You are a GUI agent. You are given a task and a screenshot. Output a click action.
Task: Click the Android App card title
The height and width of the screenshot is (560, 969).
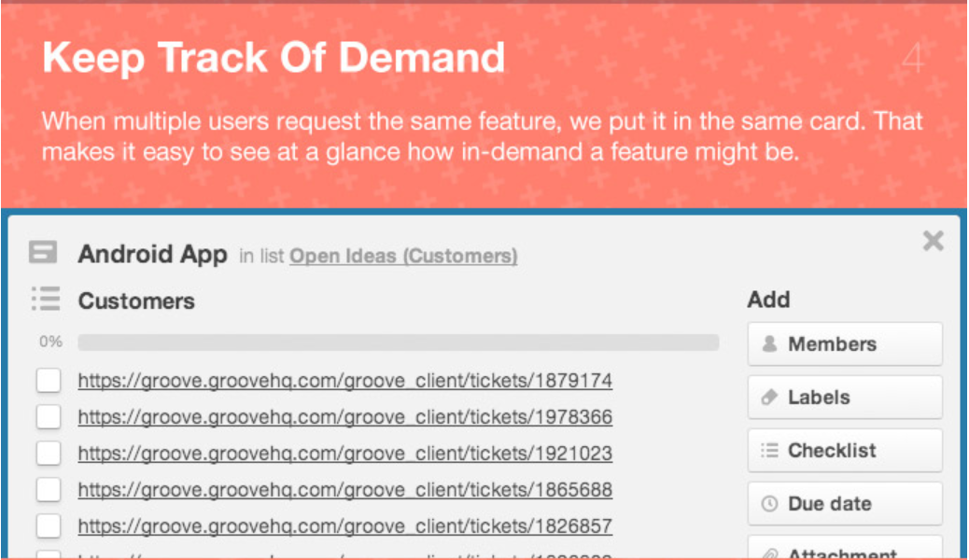pyautogui.click(x=152, y=254)
